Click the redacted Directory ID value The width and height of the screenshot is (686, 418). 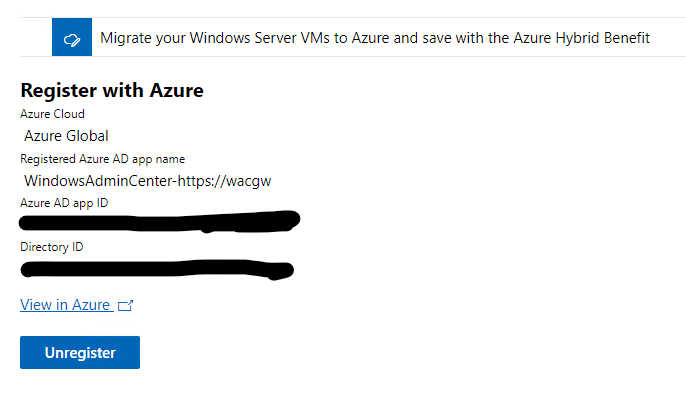click(157, 268)
